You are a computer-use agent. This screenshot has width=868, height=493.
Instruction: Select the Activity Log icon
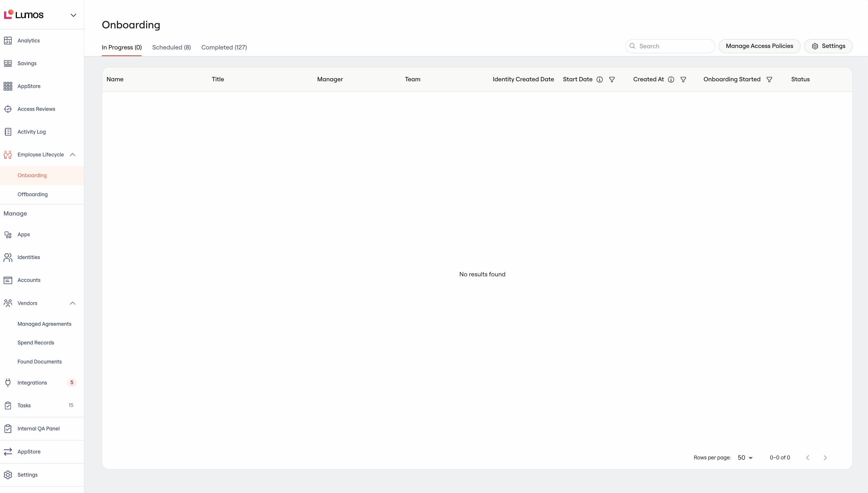click(x=8, y=132)
